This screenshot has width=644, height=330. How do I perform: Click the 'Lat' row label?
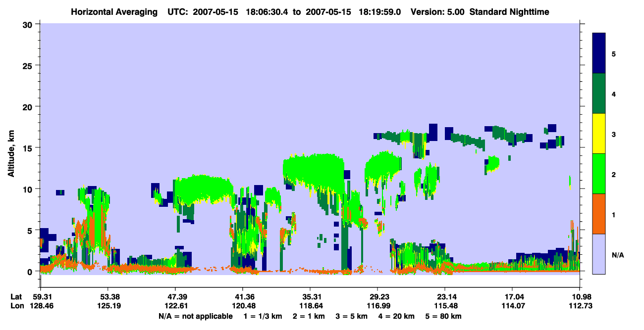tap(16, 297)
